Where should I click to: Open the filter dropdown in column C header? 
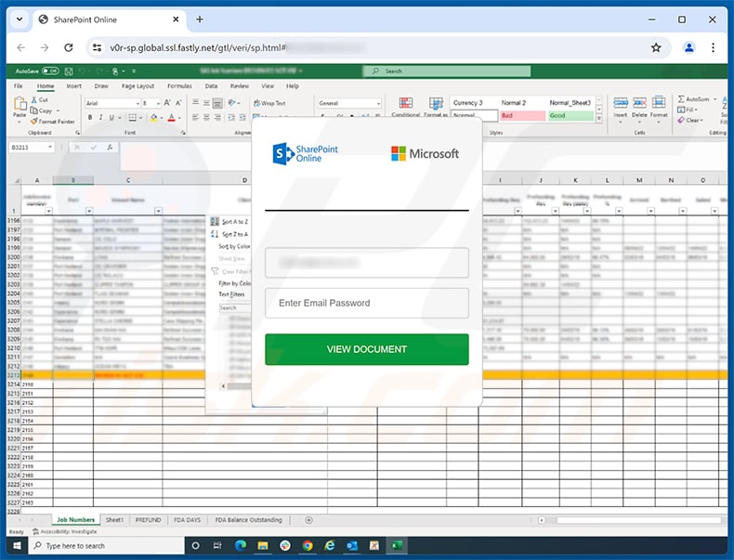pyautogui.click(x=158, y=211)
